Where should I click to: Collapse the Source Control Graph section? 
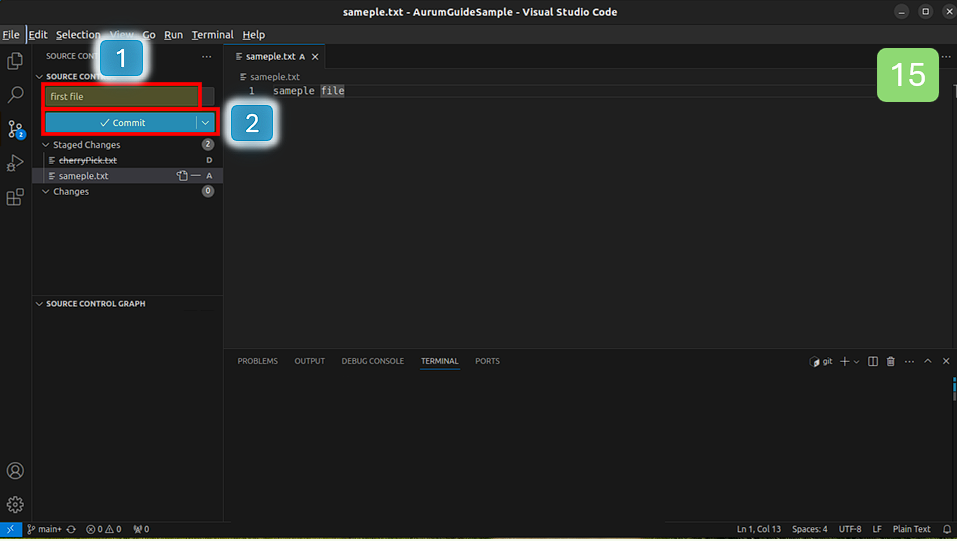[39, 303]
